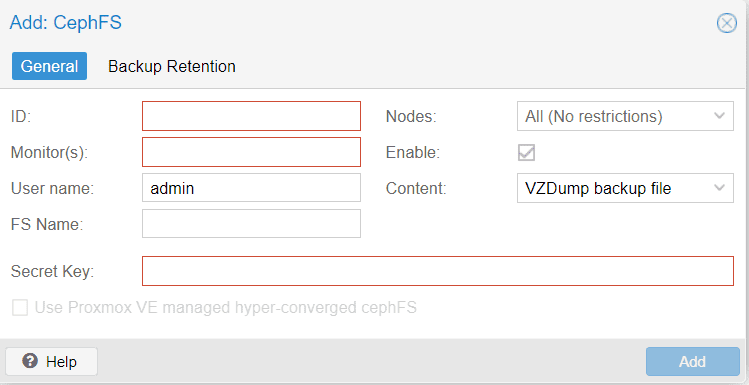Tick the Proxmox VE managed hyper-converged checkbox
Image resolution: width=749 pixels, height=385 pixels.
(x=20, y=308)
